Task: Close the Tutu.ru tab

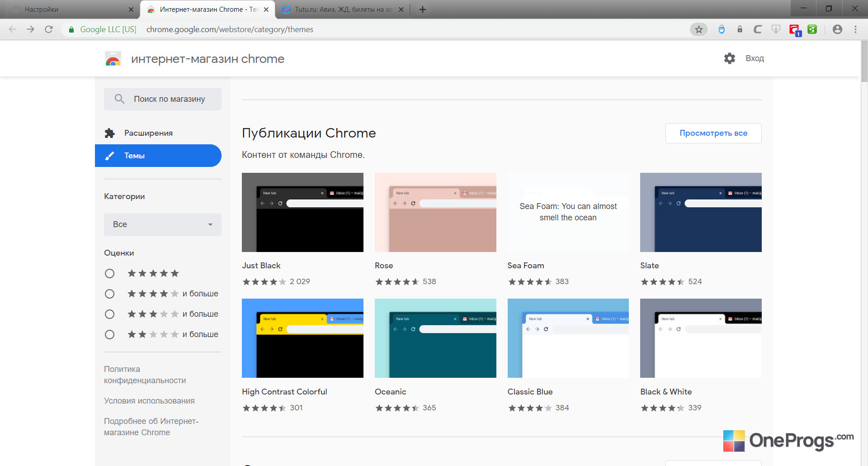Action: 401,10
